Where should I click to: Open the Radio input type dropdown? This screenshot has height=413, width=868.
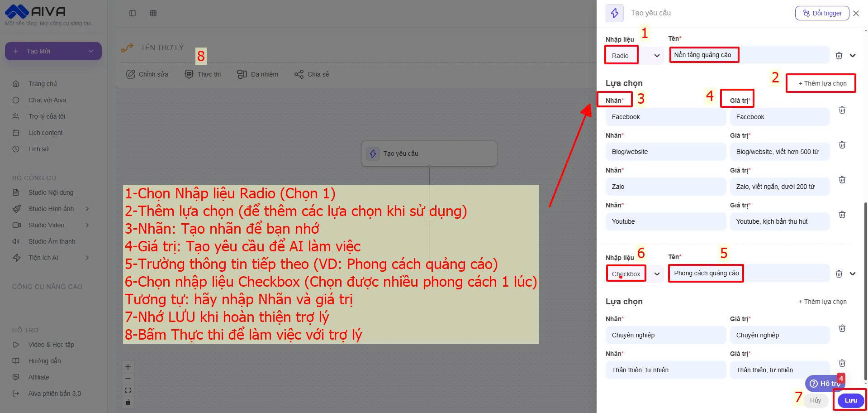pos(656,56)
